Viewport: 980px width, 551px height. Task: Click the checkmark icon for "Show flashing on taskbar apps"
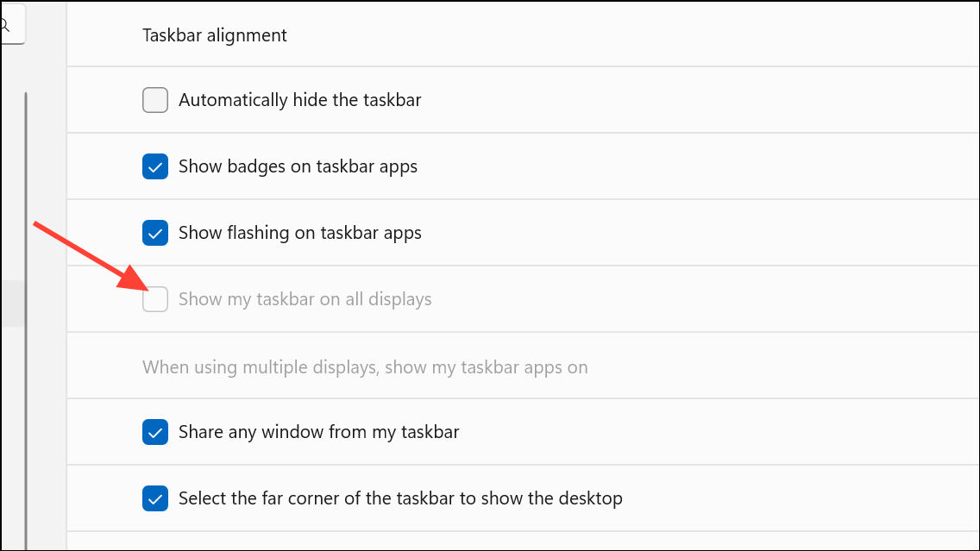[x=155, y=233]
